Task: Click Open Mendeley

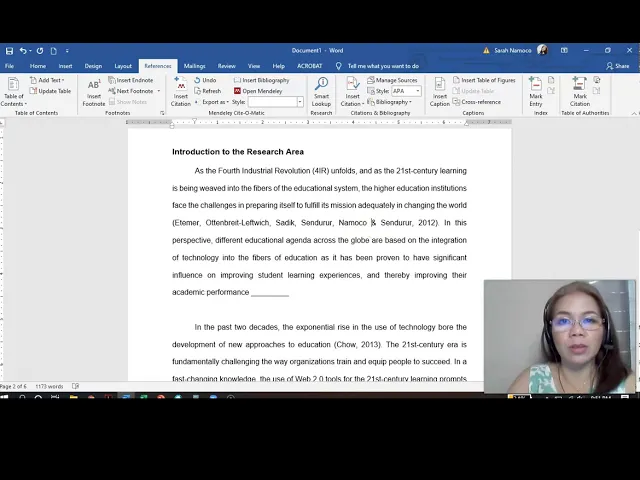Action: click(258, 91)
